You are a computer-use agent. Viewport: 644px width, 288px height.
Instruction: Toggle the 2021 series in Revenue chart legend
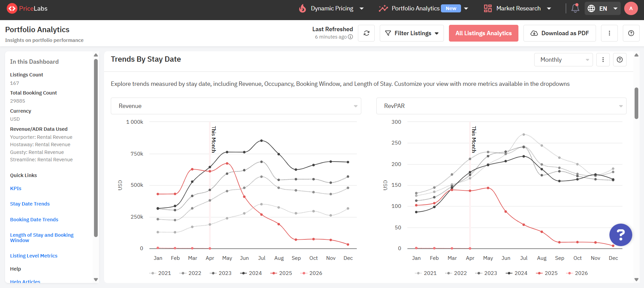coord(160,273)
